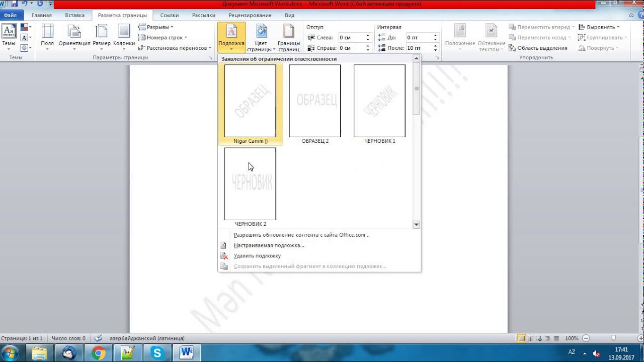Click the Redo quick access icon

point(40,4)
